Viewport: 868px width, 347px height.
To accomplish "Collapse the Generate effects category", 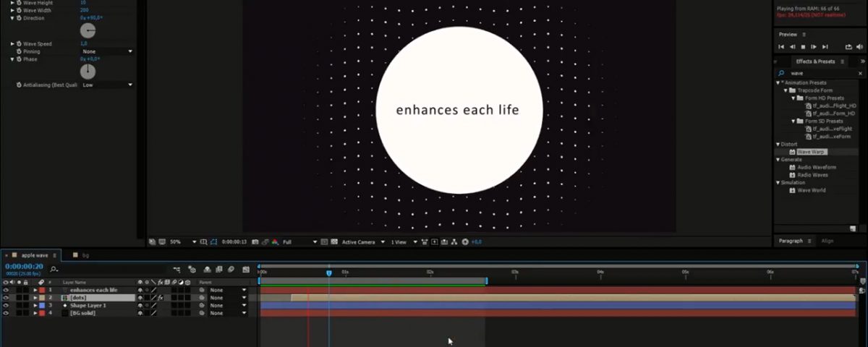I will click(x=778, y=159).
